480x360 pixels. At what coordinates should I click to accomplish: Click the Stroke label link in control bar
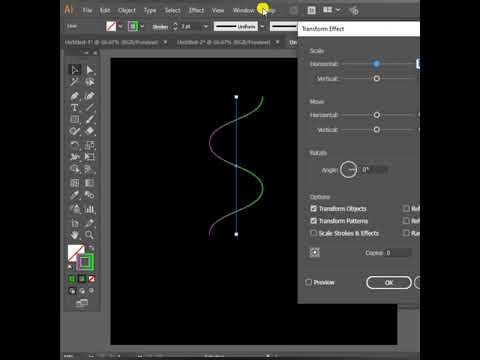[160, 27]
